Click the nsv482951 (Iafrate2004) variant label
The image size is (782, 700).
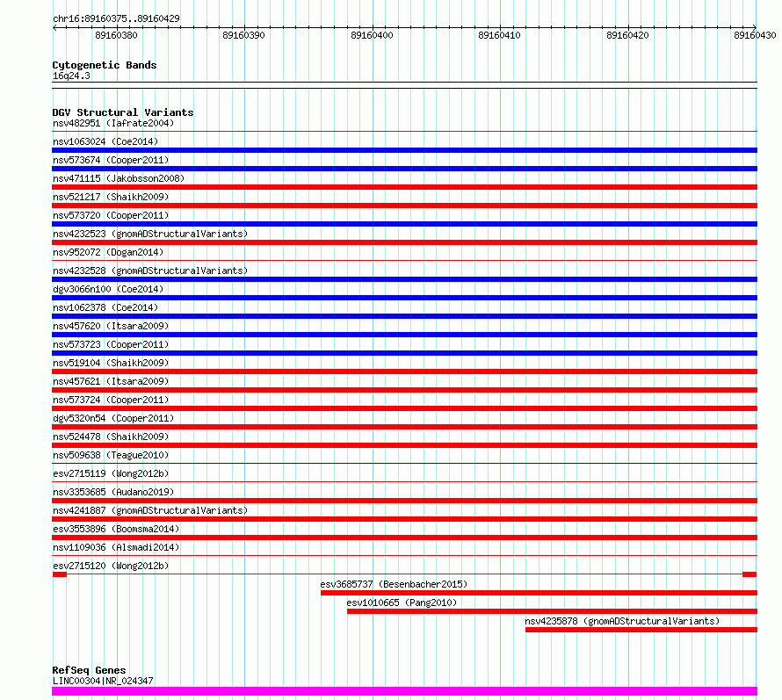pos(113,123)
